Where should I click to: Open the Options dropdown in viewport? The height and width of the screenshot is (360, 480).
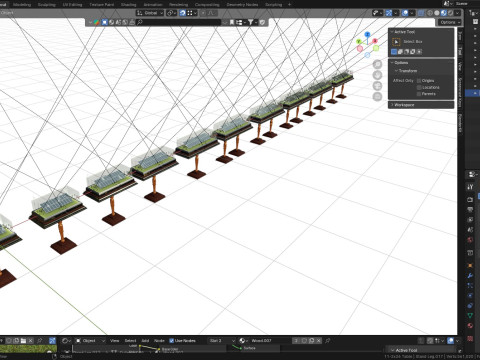(x=449, y=22)
